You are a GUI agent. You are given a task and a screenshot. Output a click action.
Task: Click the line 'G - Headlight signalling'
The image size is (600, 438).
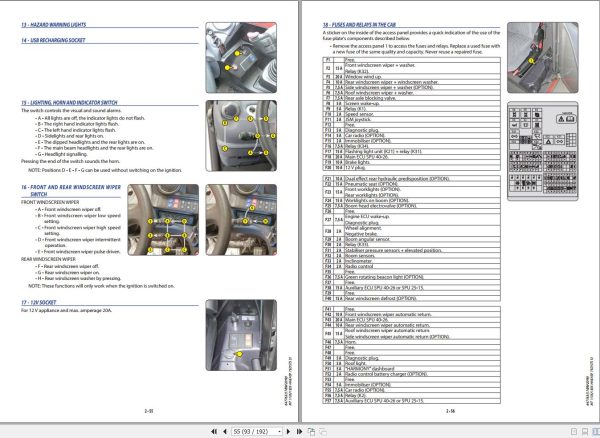pyautogui.click(x=62, y=154)
